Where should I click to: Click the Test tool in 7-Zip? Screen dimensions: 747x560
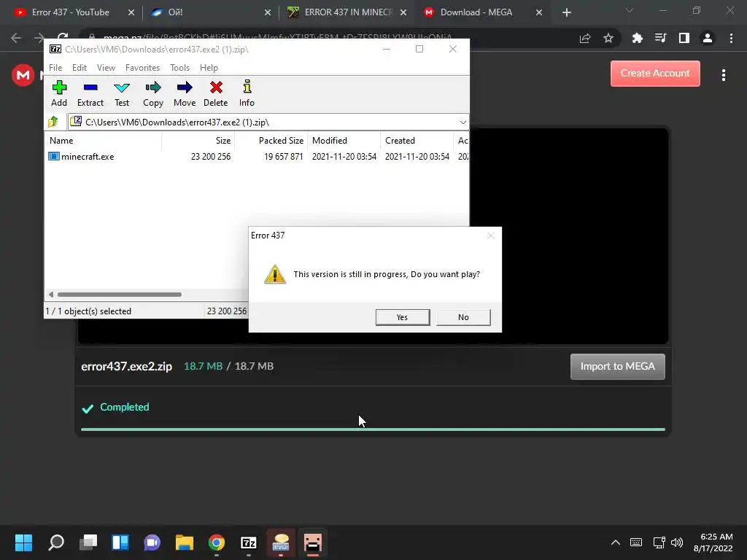122,93
